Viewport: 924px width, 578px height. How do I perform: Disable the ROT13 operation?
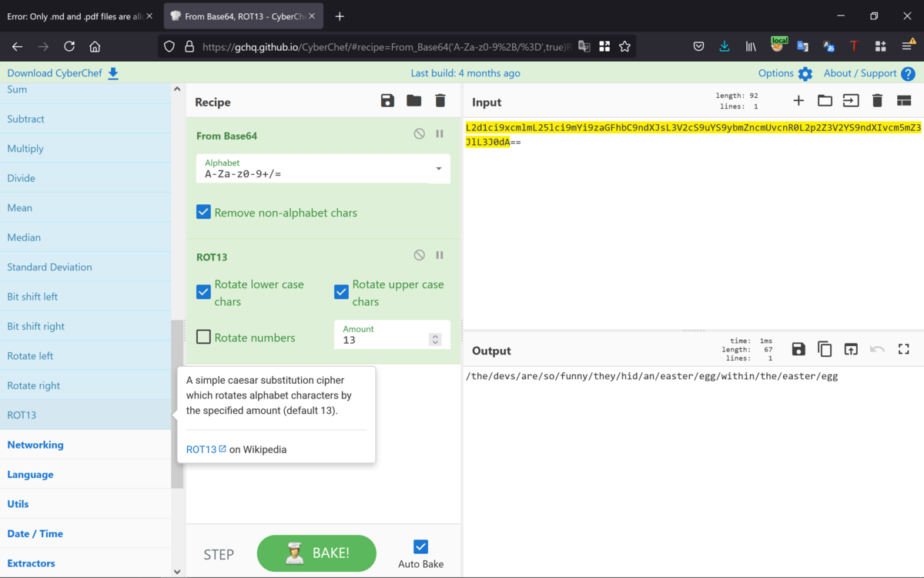coord(419,255)
